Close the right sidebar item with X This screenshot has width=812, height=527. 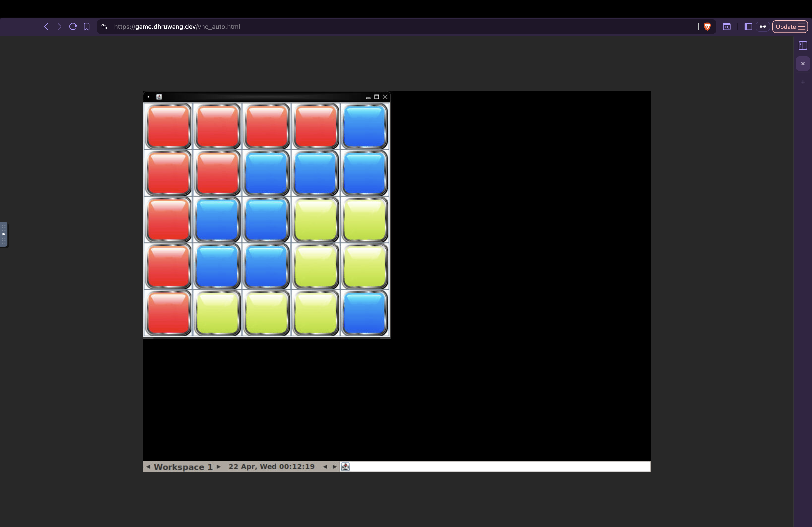[803, 64]
